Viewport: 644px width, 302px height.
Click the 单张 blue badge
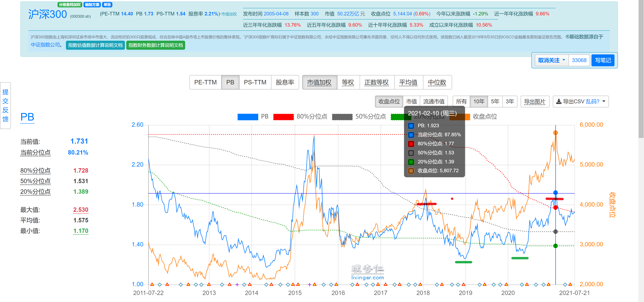pyautogui.click(x=107, y=5)
